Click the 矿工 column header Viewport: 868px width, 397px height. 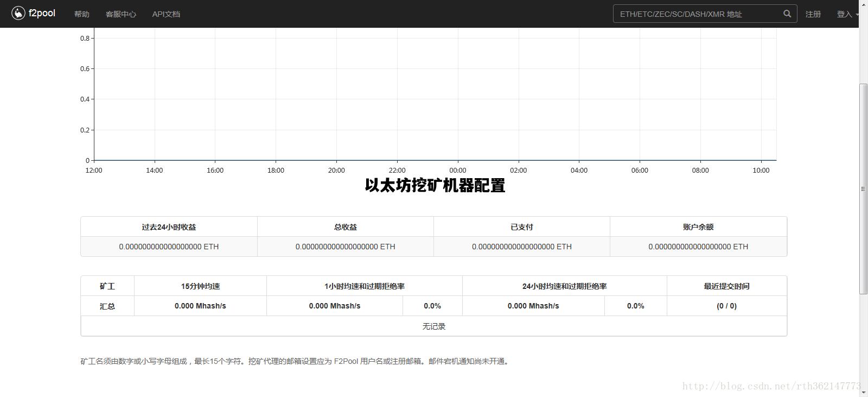[x=107, y=286]
